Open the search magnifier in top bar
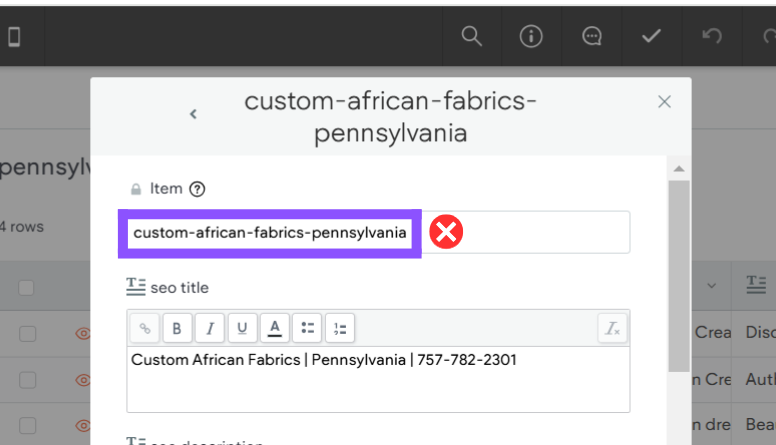The image size is (776, 445). point(471,36)
